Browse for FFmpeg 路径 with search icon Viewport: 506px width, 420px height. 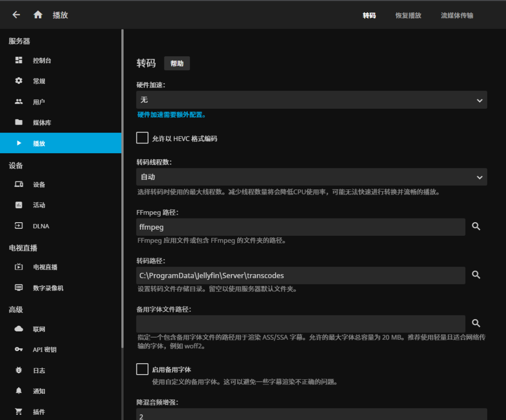[x=476, y=226]
